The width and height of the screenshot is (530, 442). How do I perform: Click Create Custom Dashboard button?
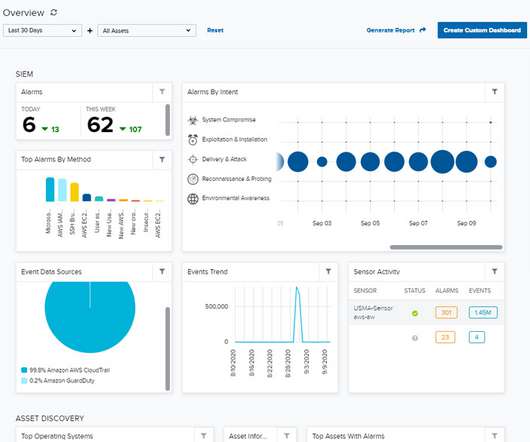(x=482, y=30)
